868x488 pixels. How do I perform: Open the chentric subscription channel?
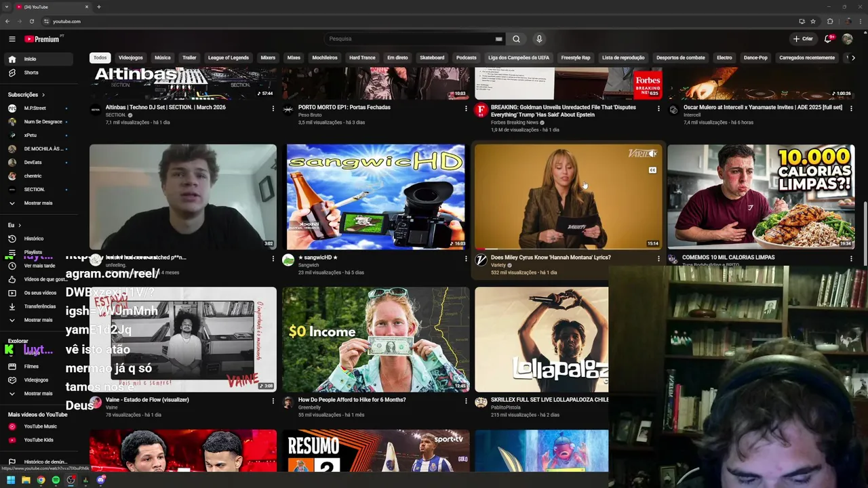point(39,176)
